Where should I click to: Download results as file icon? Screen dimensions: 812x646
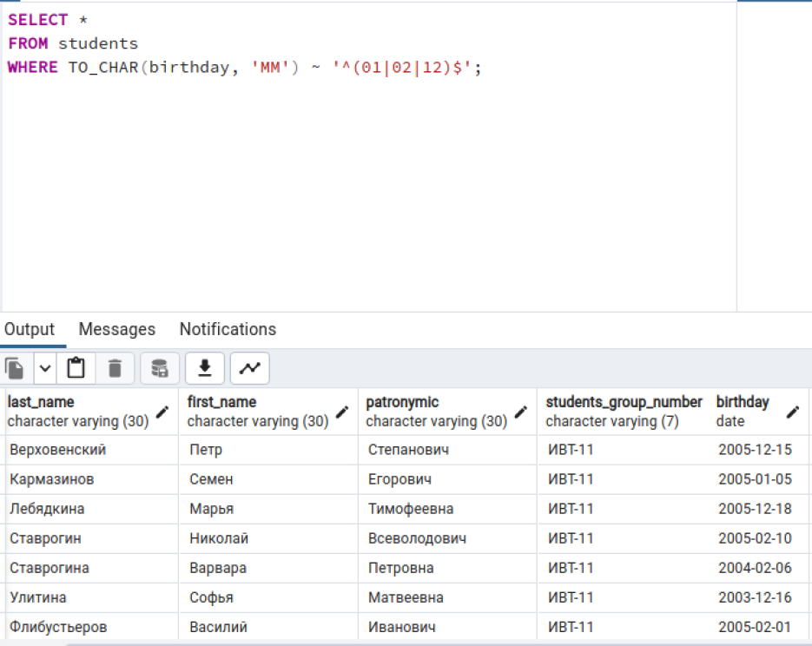[x=205, y=368]
